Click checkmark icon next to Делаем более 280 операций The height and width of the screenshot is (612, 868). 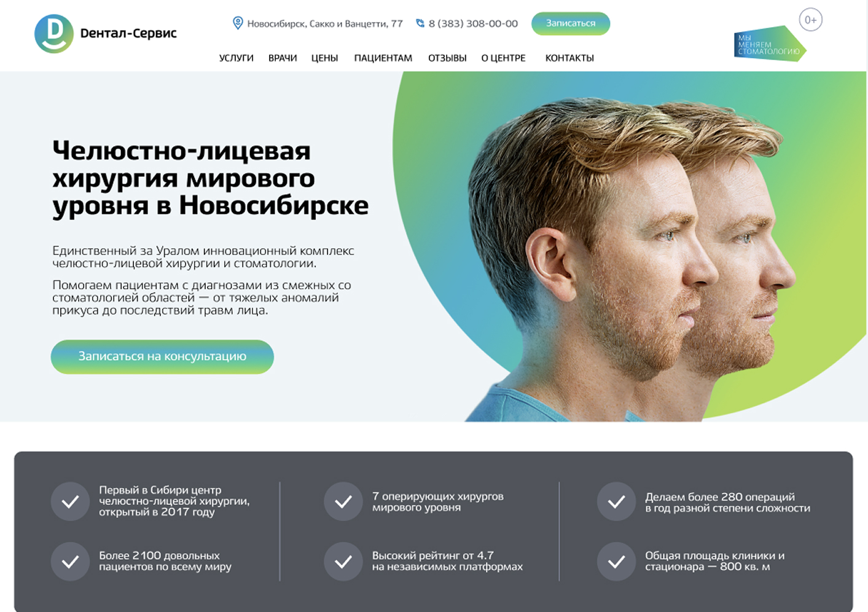coord(616,501)
